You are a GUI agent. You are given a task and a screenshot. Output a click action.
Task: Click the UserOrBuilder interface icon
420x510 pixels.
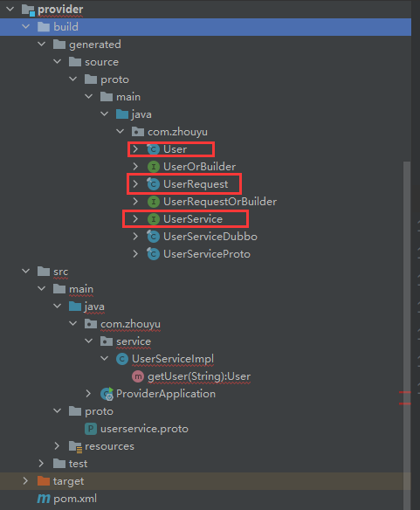coord(154,167)
